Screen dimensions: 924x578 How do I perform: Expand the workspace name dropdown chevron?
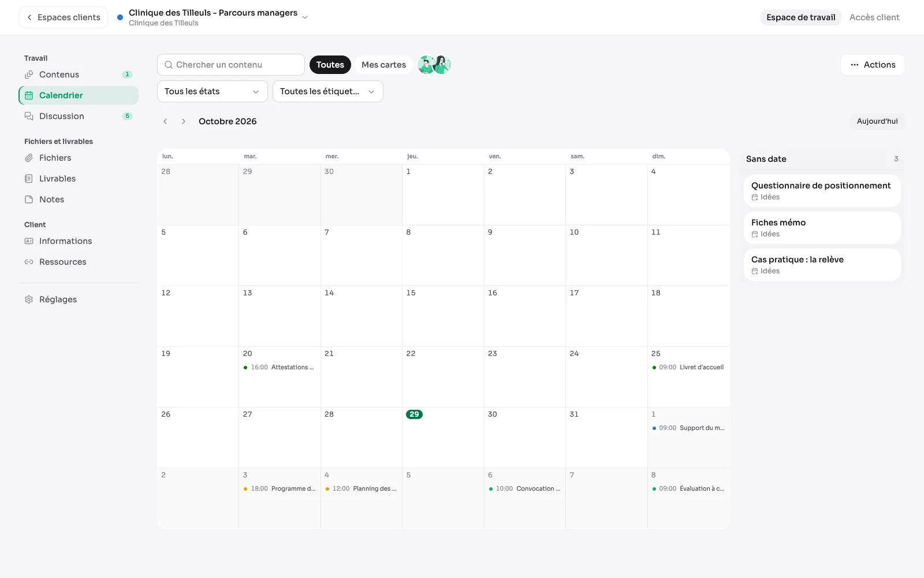pos(305,17)
